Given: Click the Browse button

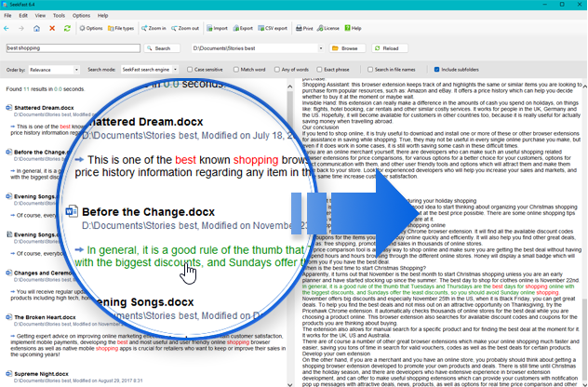Looking at the screenshot, I should pos(346,48).
